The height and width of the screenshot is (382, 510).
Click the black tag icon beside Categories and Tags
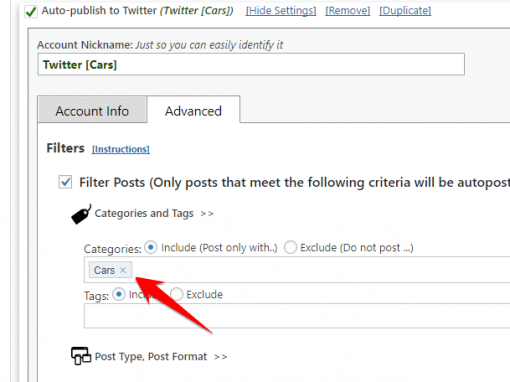click(x=81, y=214)
